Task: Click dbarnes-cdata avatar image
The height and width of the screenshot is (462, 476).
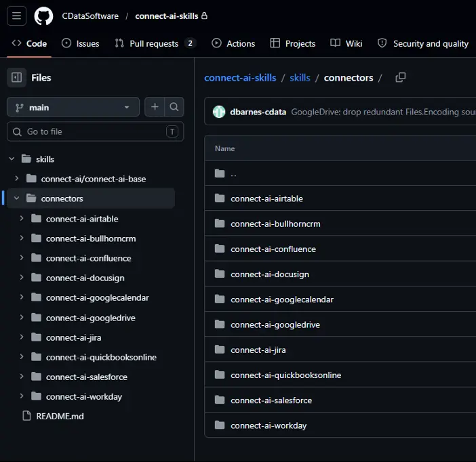Action: (219, 112)
